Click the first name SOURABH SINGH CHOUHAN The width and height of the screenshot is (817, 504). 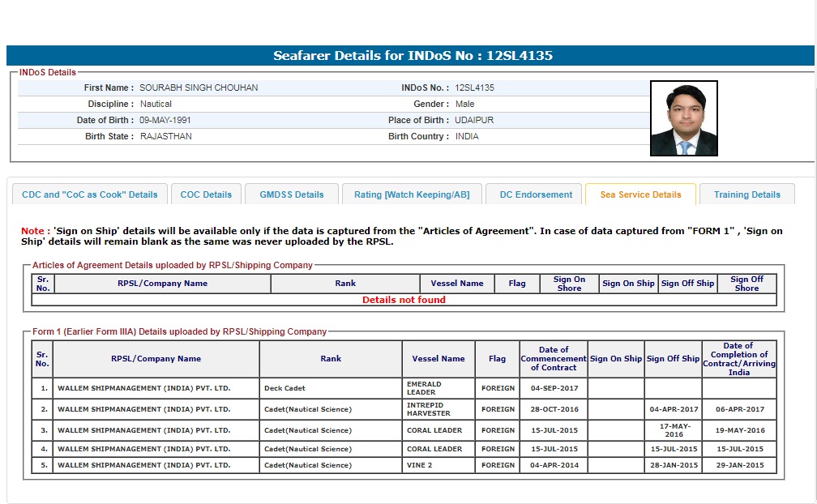pyautogui.click(x=199, y=88)
